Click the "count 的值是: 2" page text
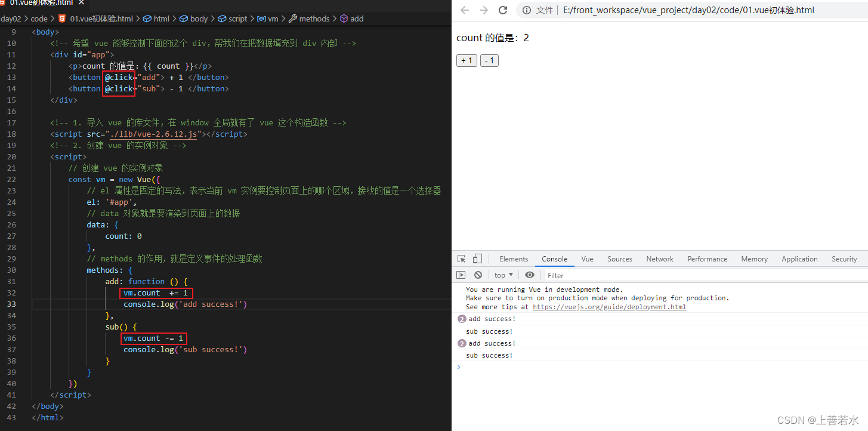The height and width of the screenshot is (431, 868). [x=492, y=38]
